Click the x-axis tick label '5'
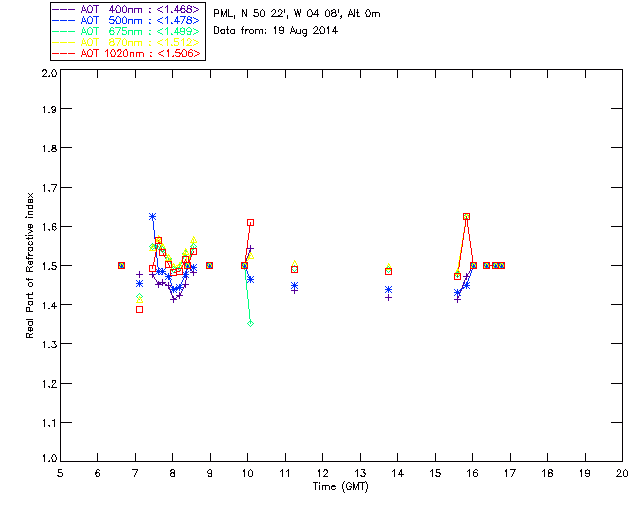Screen dimensions: 640x512 tap(60, 473)
